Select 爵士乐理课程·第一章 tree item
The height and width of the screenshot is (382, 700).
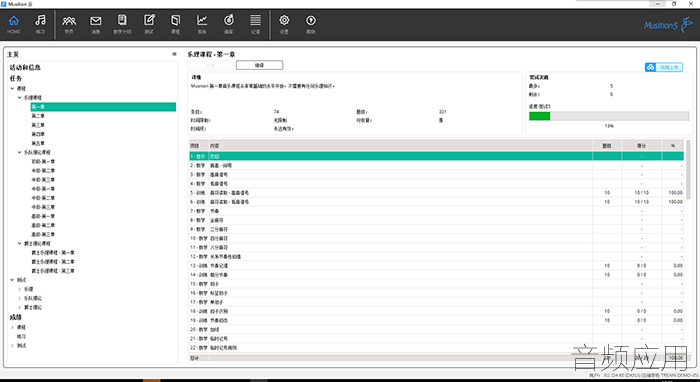[53, 253]
